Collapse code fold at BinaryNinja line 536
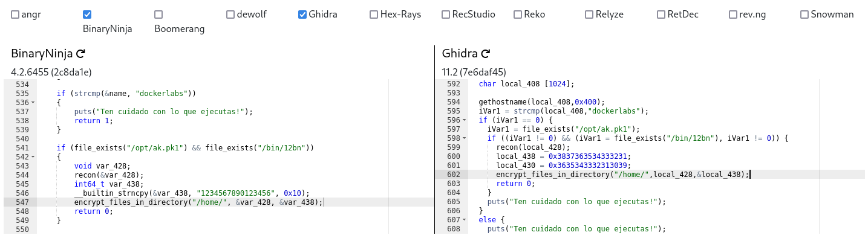 pos(33,103)
